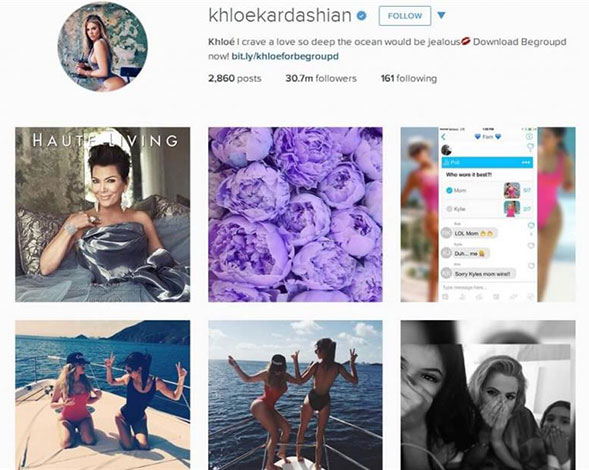Open the bit.ly/khloeforbegroupd link
Viewport: 589px width, 470px height.
point(285,56)
